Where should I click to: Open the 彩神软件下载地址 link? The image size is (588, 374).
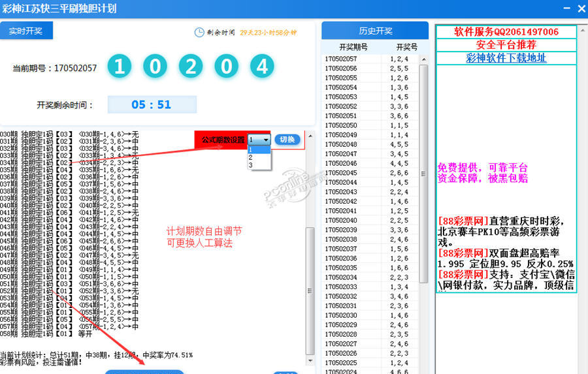click(506, 58)
